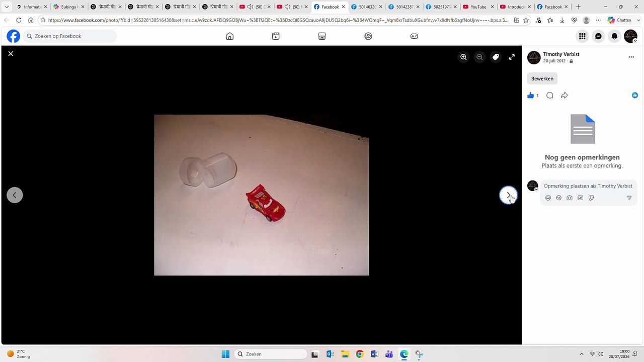
Task: Click the taskbar Zoeken search box
Action: click(x=271, y=354)
